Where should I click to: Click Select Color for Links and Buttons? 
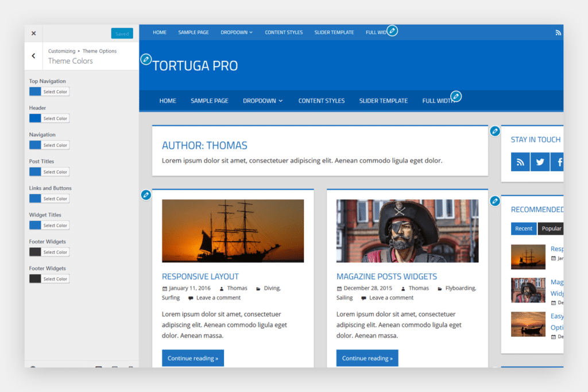click(x=55, y=199)
